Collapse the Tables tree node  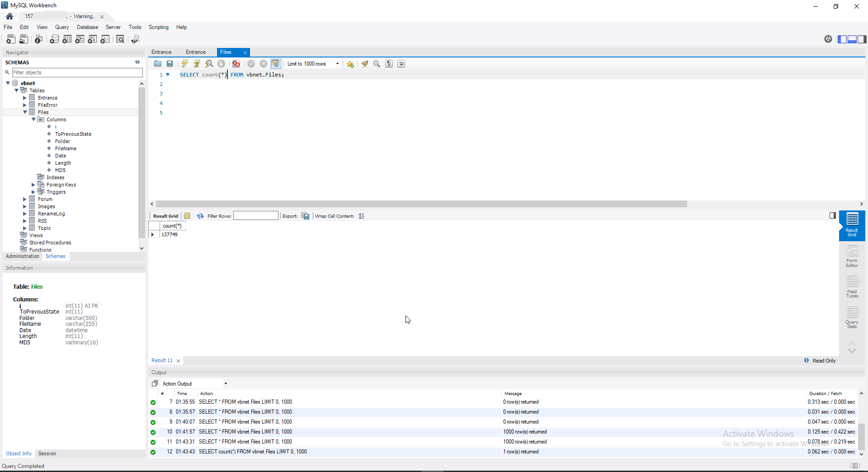pyautogui.click(x=17, y=91)
